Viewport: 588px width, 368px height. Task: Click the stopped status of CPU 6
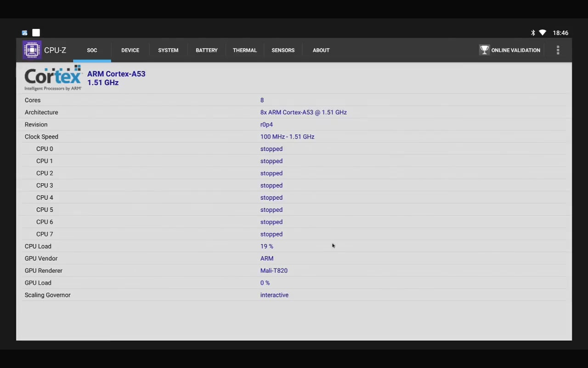tap(271, 222)
